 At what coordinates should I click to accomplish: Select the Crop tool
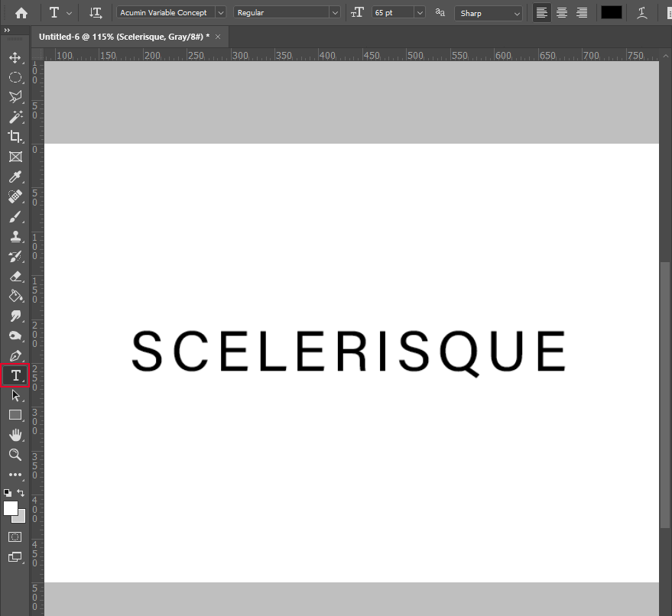15,137
